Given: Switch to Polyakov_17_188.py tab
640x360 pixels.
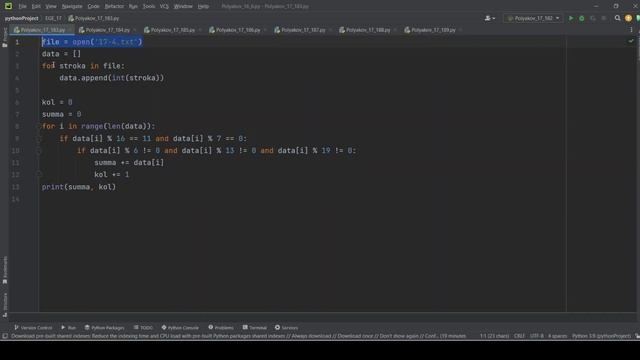Looking at the screenshot, I should [368, 30].
